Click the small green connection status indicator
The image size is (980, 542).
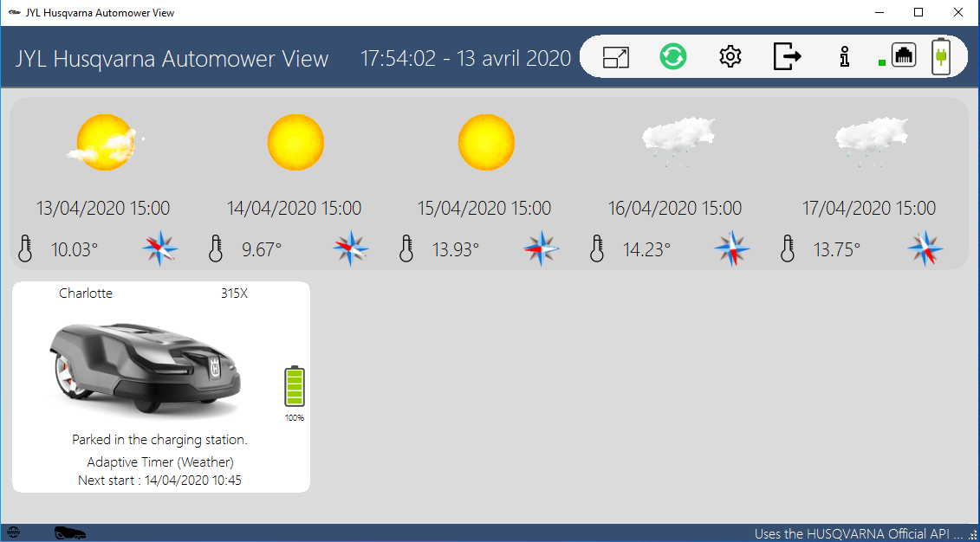point(882,62)
